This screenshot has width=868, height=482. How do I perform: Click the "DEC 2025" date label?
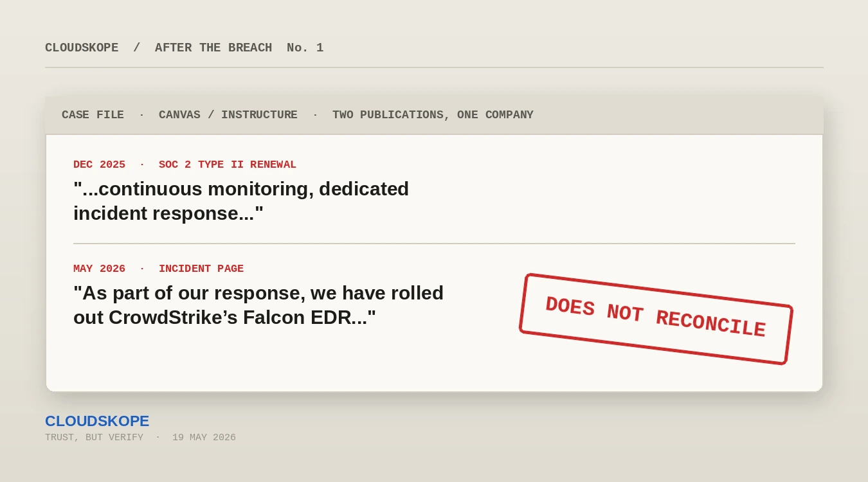click(99, 165)
